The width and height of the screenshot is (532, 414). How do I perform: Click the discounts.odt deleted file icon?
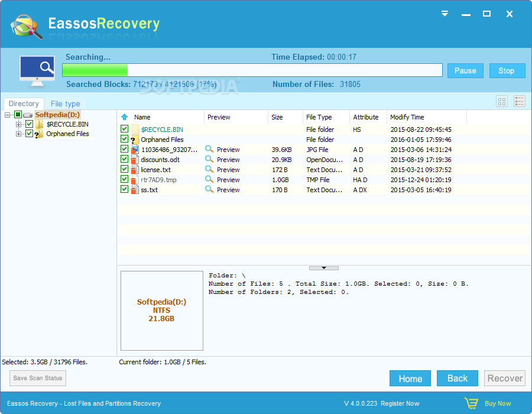(135, 160)
